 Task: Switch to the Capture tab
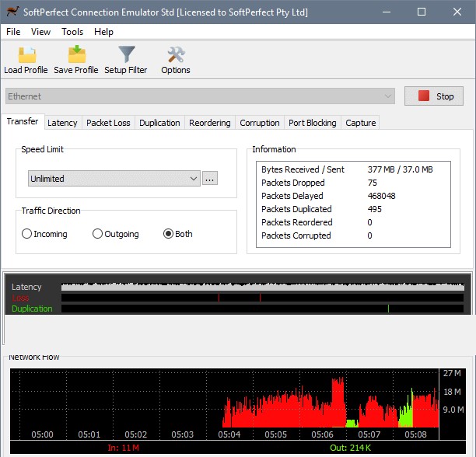click(361, 123)
